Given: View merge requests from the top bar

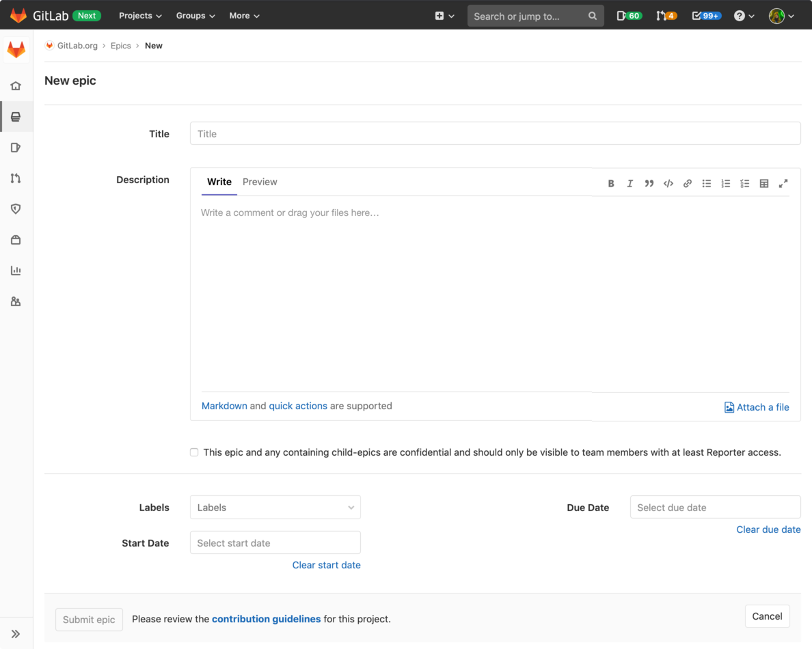Looking at the screenshot, I should (x=666, y=15).
